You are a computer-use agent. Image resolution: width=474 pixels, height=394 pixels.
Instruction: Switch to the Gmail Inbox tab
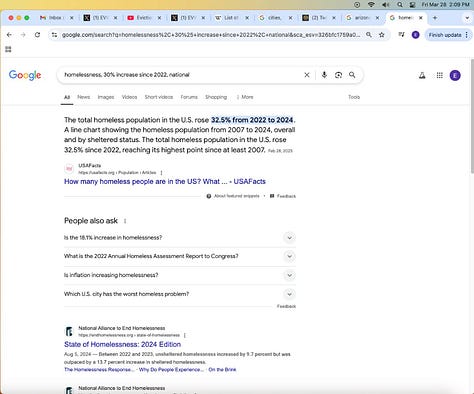(56, 18)
